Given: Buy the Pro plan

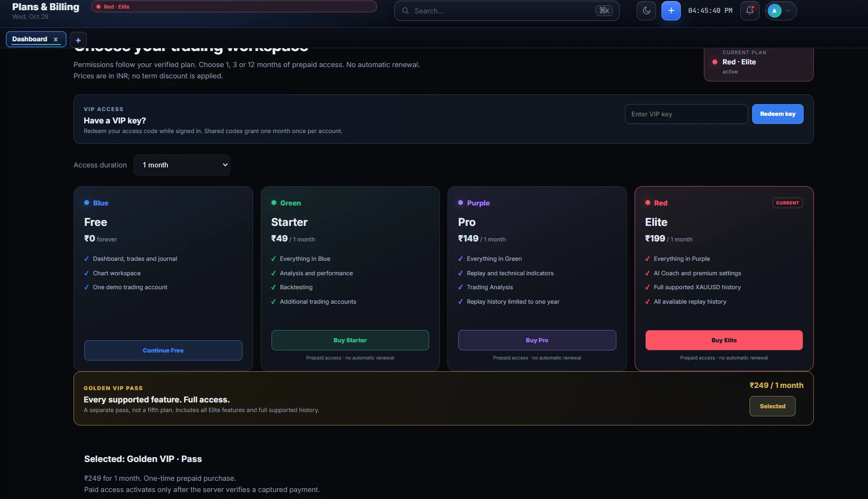Looking at the screenshot, I should [537, 340].
